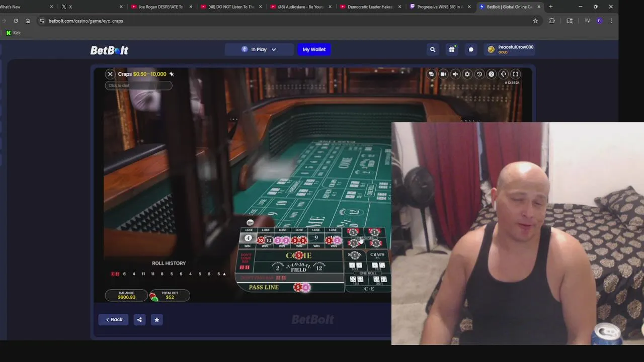Switch to Democratic Leader Hakeem tab

(x=370, y=7)
